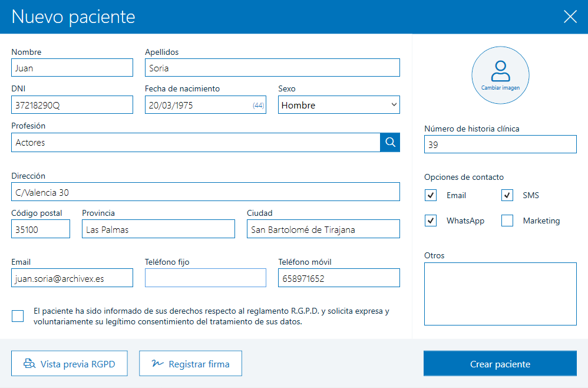Uncheck the Email contact option

click(x=431, y=195)
